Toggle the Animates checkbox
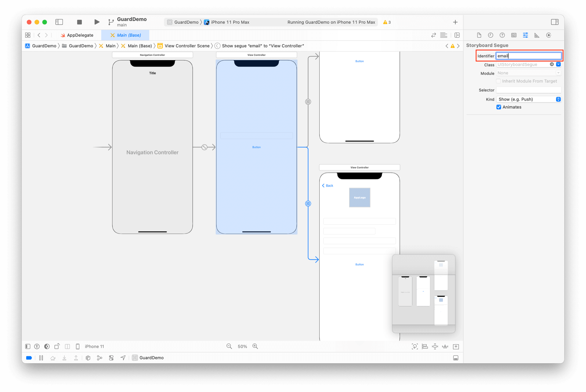 499,107
